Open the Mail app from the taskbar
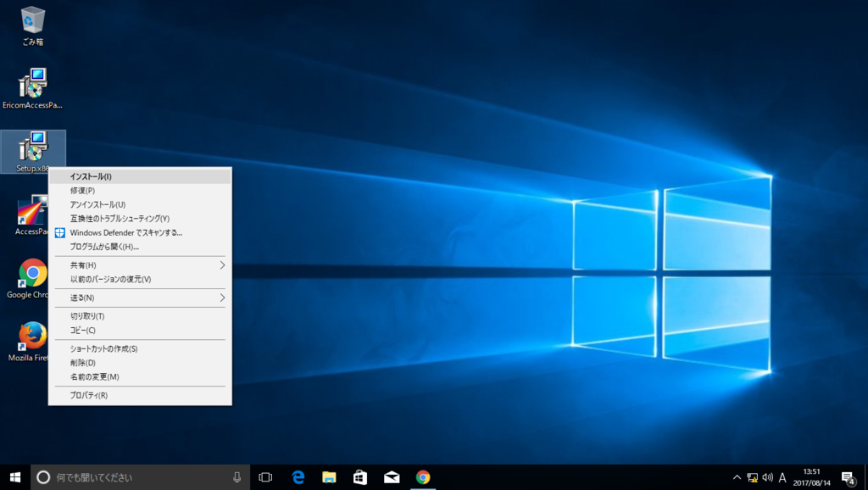The height and width of the screenshot is (490, 868). (x=392, y=477)
